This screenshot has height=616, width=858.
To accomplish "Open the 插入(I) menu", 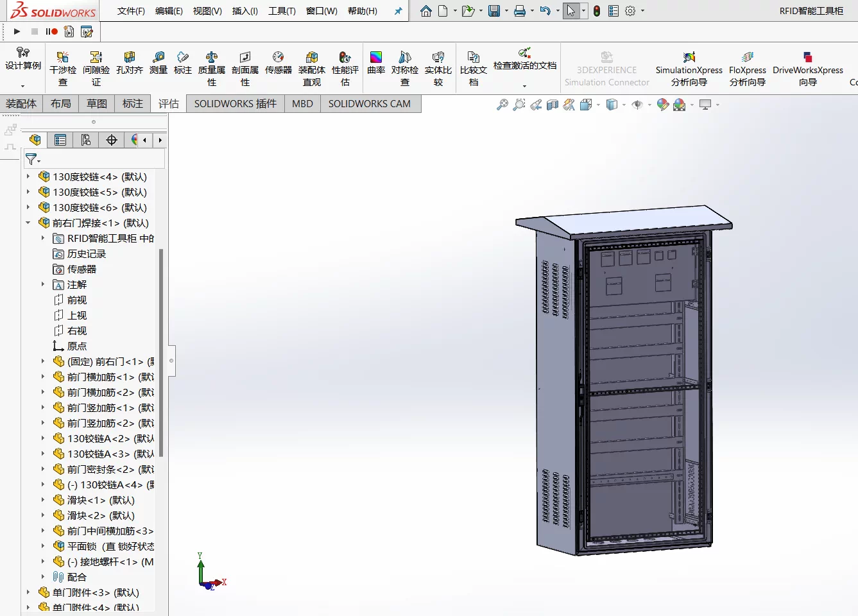I will click(x=245, y=11).
